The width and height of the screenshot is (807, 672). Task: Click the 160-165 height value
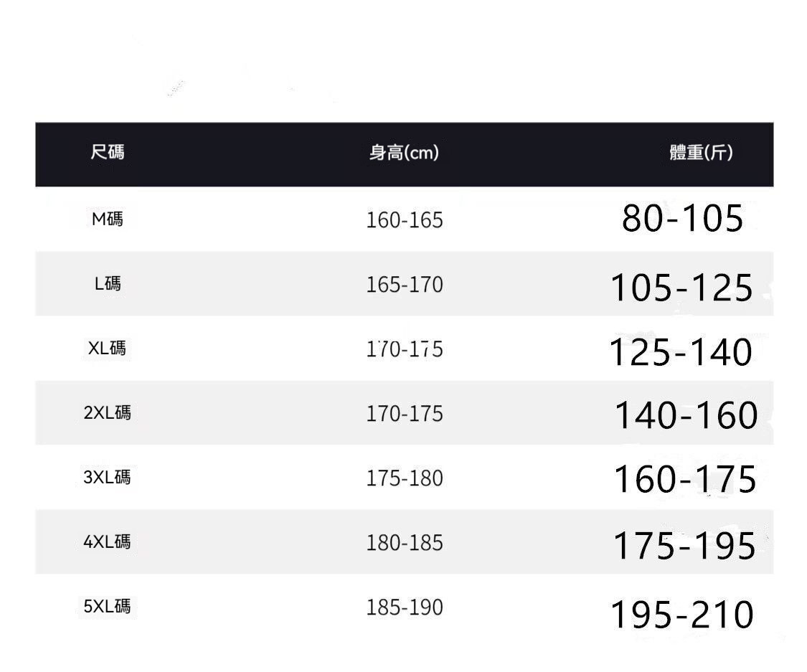coord(405,220)
